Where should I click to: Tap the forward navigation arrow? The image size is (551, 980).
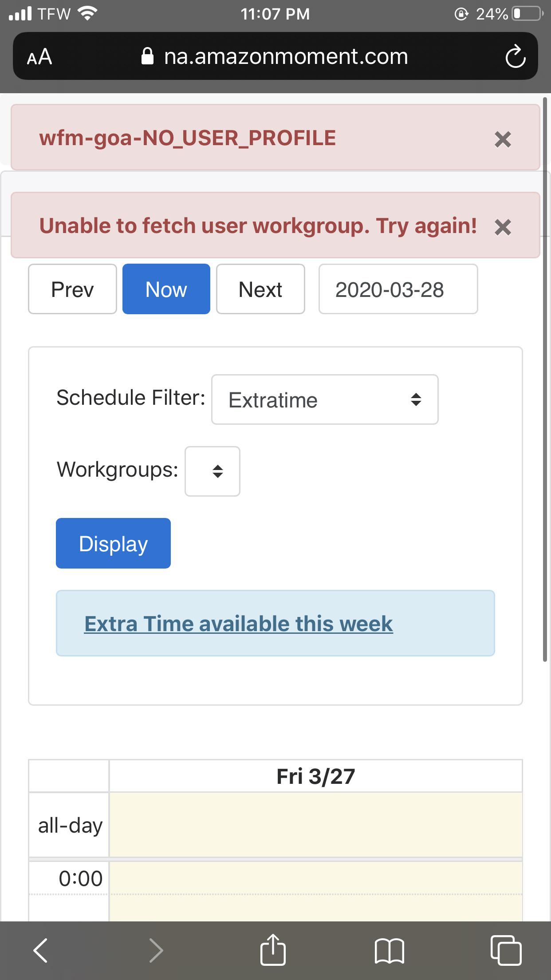pyautogui.click(x=156, y=950)
